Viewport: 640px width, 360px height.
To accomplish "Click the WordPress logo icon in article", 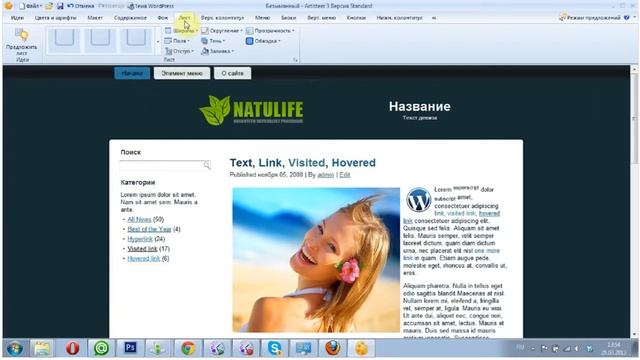I will pyautogui.click(x=418, y=200).
